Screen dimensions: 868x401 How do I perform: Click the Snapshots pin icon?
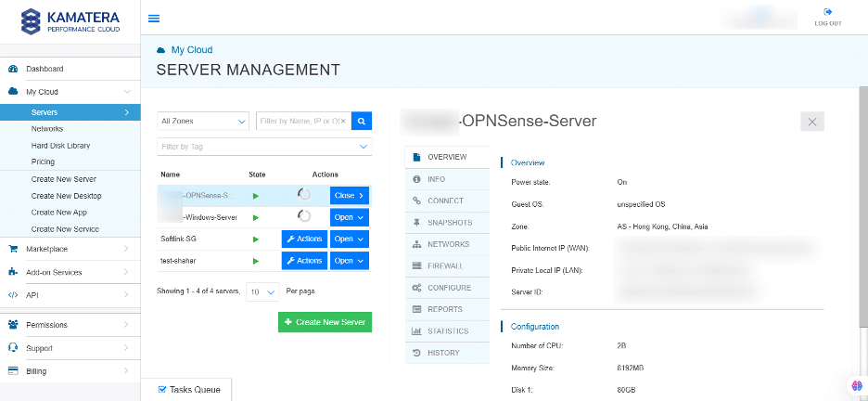pyautogui.click(x=416, y=223)
